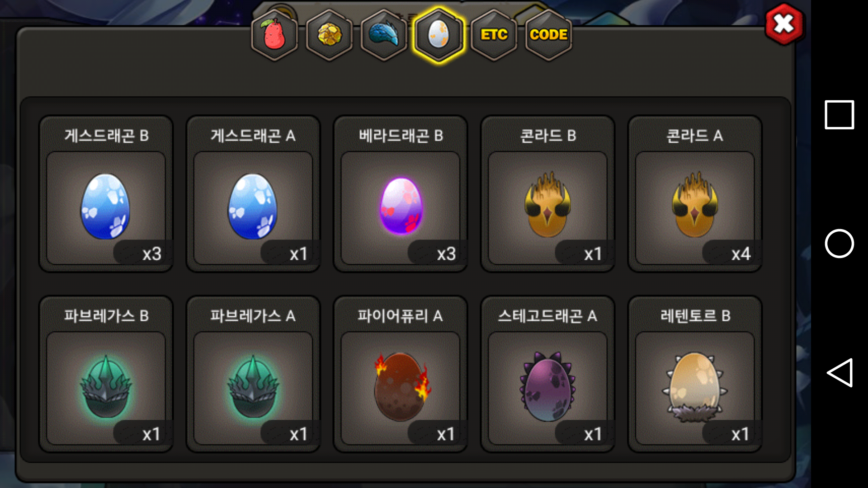Viewport: 868px width, 488px height.
Task: Pick the purple 베라드래곤 B egg
Action: [401, 194]
